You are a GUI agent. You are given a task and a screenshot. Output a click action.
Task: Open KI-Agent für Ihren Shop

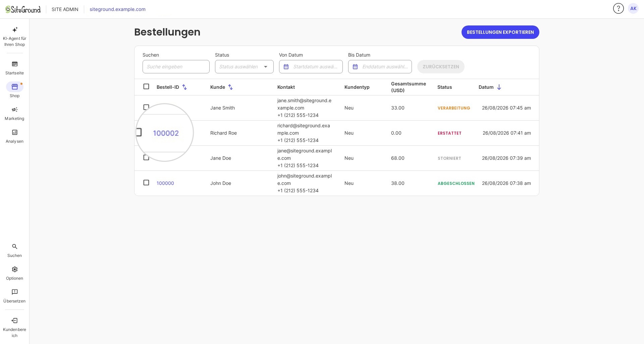tap(15, 37)
